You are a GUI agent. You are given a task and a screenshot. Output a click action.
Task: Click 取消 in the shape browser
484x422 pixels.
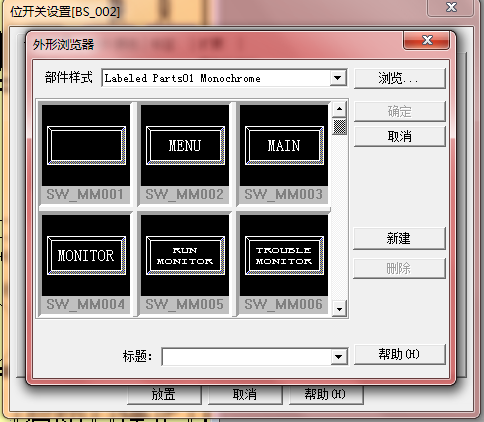(x=399, y=136)
